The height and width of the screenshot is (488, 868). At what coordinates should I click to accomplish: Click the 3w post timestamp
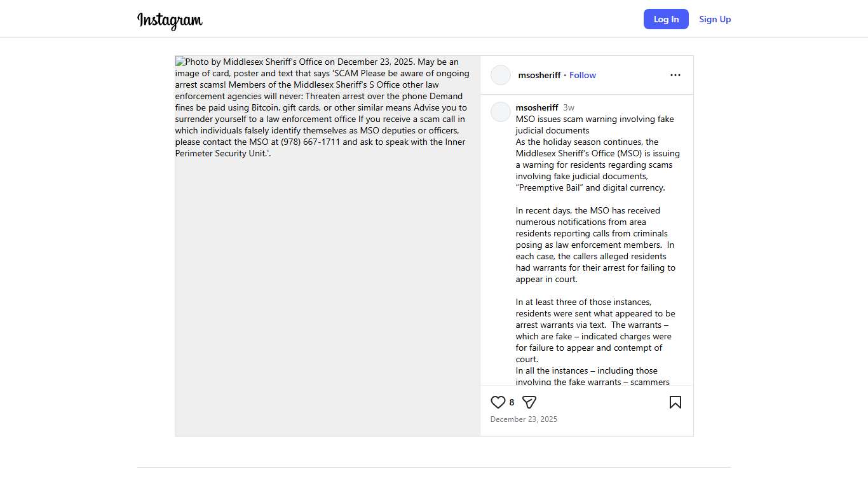pyautogui.click(x=569, y=107)
